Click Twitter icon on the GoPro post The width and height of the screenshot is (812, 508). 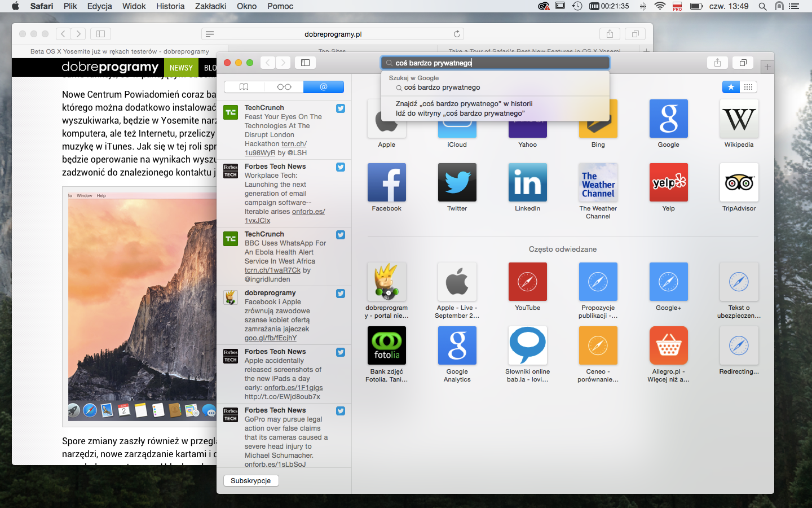pos(341,411)
